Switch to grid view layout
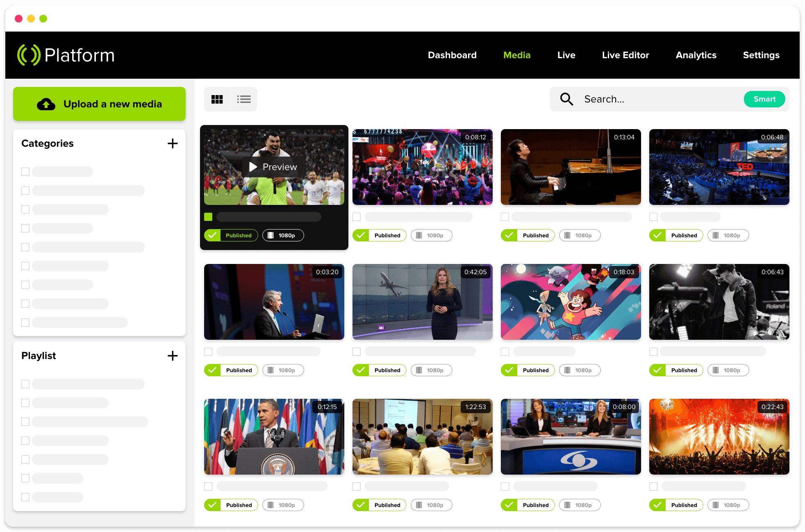The height and width of the screenshot is (532, 805). click(217, 99)
